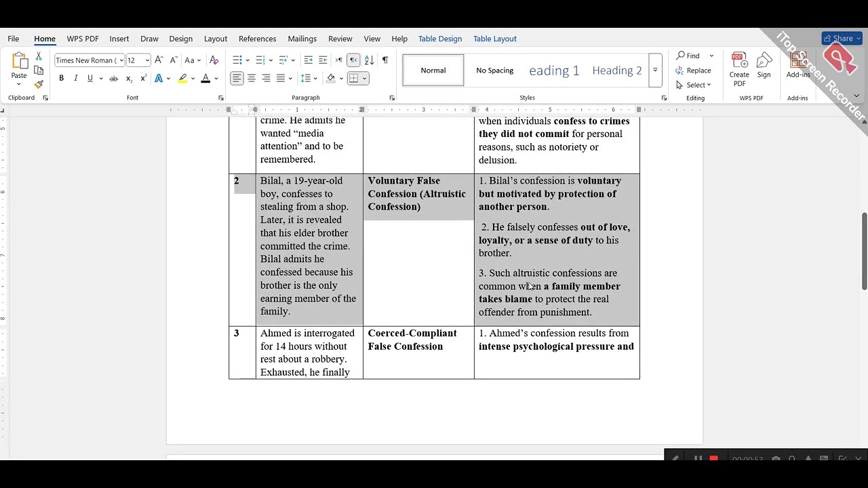Increase font size with grow font icon

point(159,60)
